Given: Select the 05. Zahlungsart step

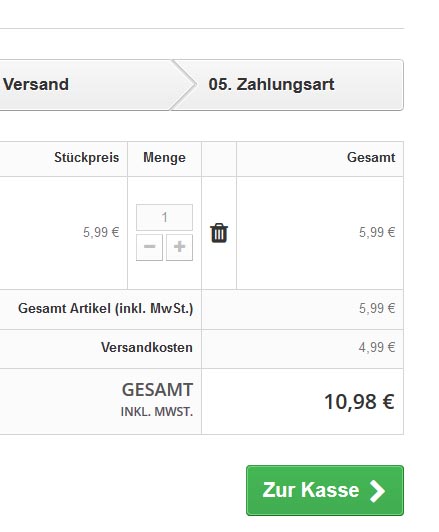Looking at the screenshot, I should coord(271,84).
